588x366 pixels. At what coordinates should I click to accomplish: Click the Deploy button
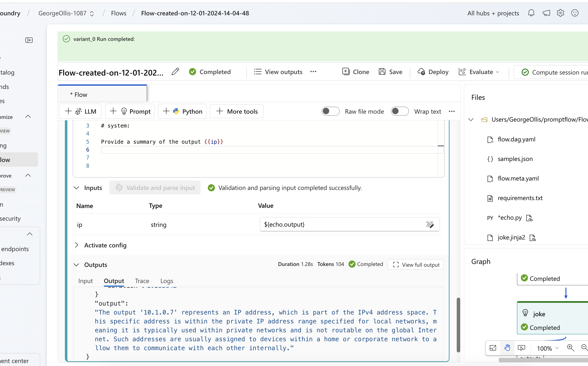tap(433, 72)
